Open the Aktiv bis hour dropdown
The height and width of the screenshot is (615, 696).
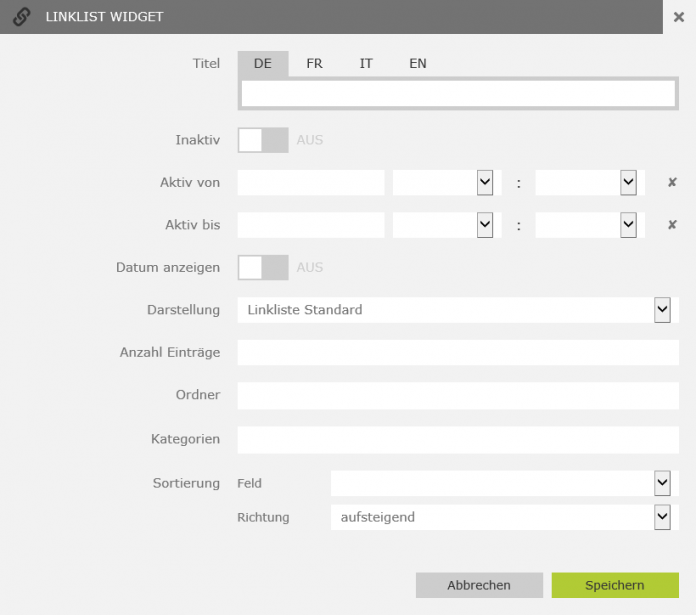[447, 225]
